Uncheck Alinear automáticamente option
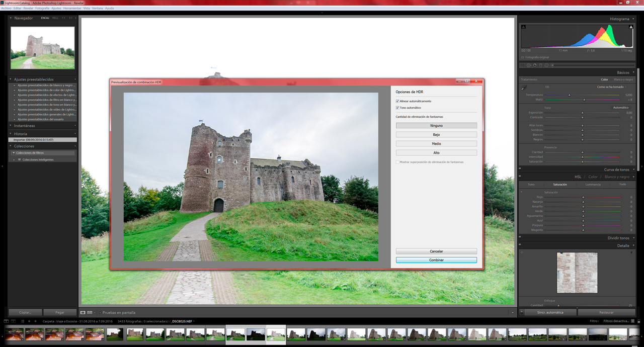The image size is (644, 347). (397, 101)
